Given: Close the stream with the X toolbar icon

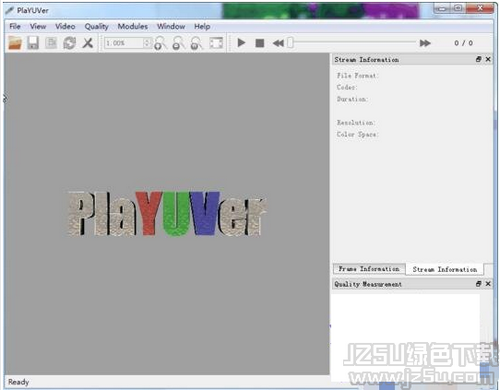Looking at the screenshot, I should click(x=88, y=43).
